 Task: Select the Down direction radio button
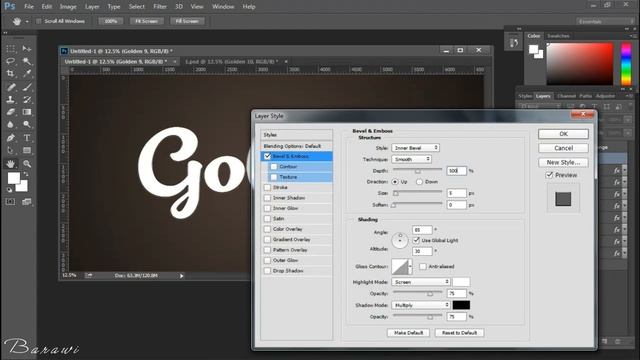tap(419, 182)
